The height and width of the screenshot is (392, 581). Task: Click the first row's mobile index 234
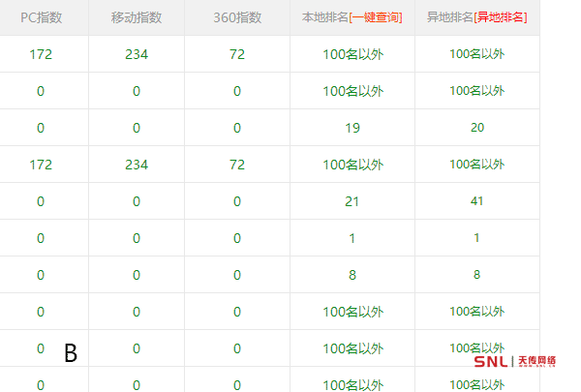click(137, 54)
